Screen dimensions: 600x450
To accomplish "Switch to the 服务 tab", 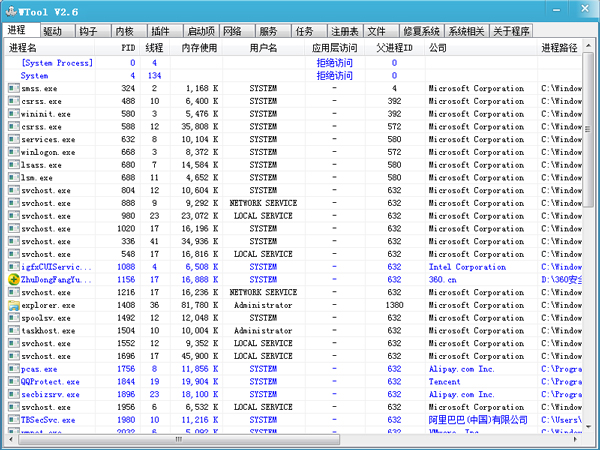I will coord(273,31).
